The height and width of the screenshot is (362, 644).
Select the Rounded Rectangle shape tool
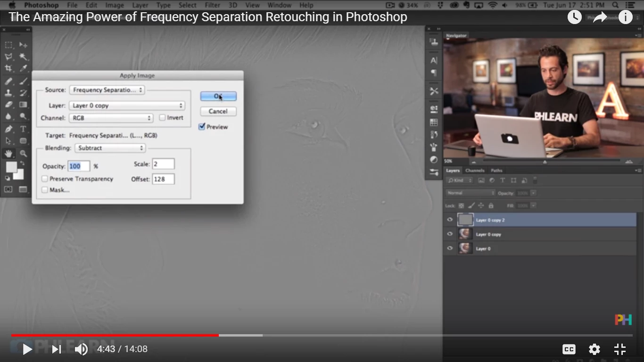(23, 141)
